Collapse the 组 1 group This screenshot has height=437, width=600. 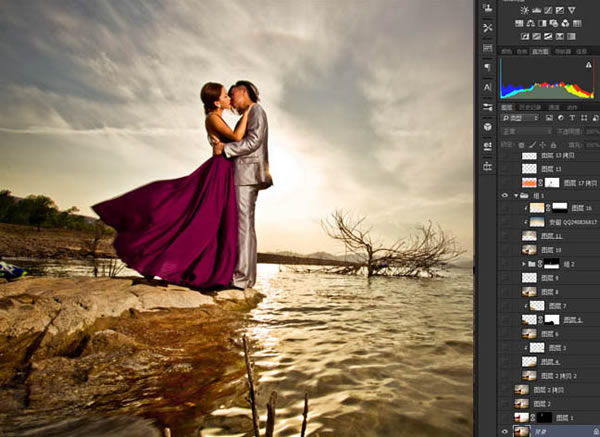pos(516,196)
